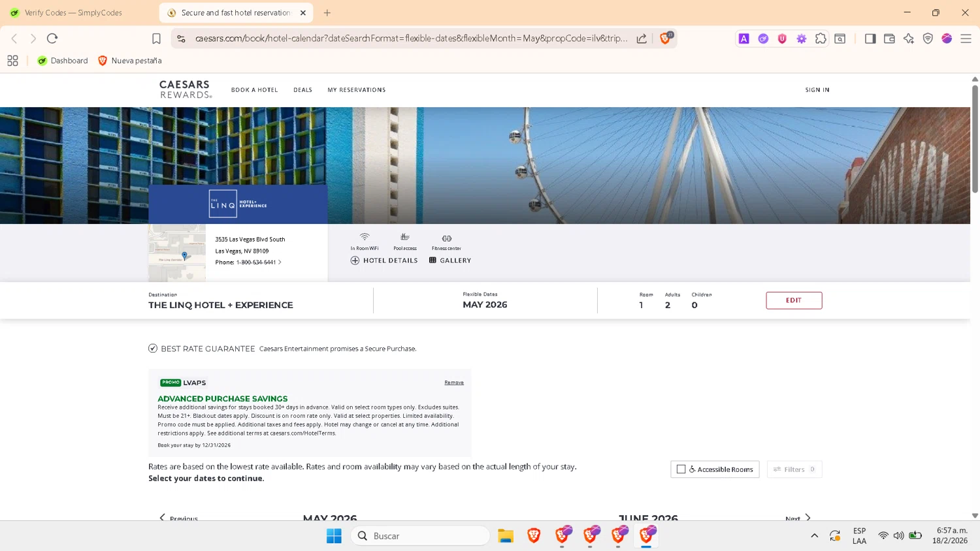Click the Edit search button
The height and width of the screenshot is (551, 980).
[x=794, y=300]
